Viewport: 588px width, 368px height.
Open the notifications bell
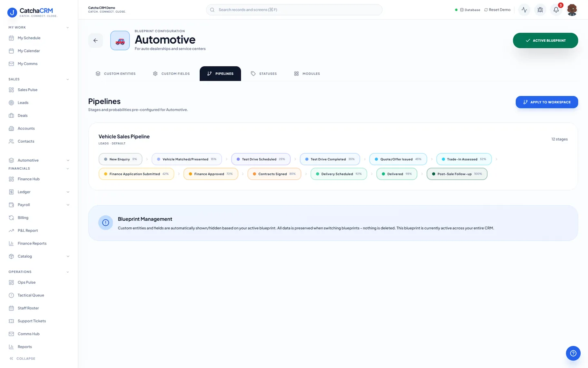(556, 10)
